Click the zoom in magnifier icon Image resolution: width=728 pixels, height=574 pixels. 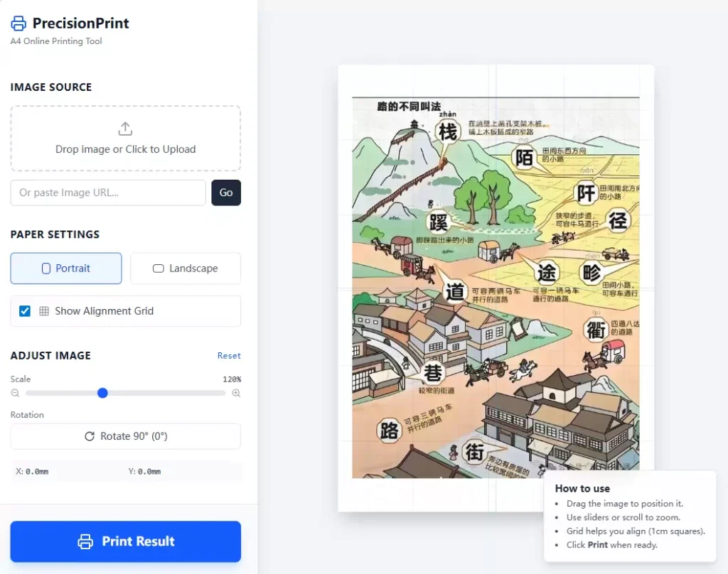click(236, 393)
